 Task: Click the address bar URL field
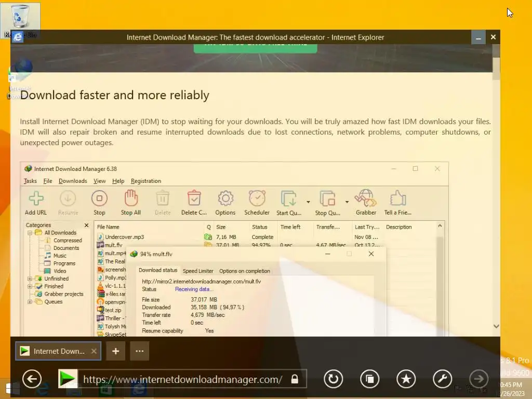182,379
